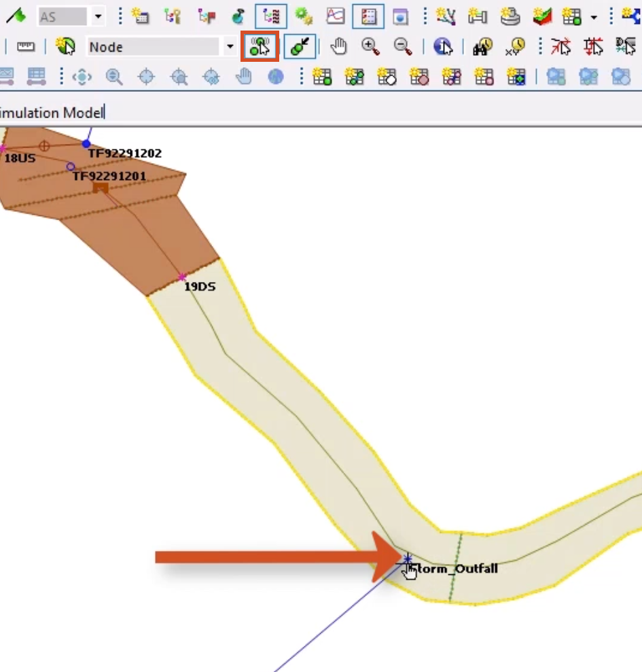Click the Storm_Outfall node on map
Image resolution: width=642 pixels, height=672 pixels.
click(x=407, y=559)
